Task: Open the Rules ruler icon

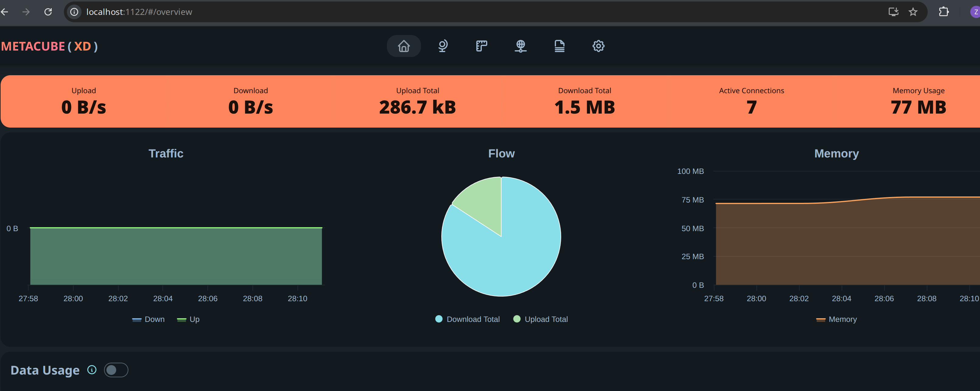Action: pyautogui.click(x=481, y=46)
